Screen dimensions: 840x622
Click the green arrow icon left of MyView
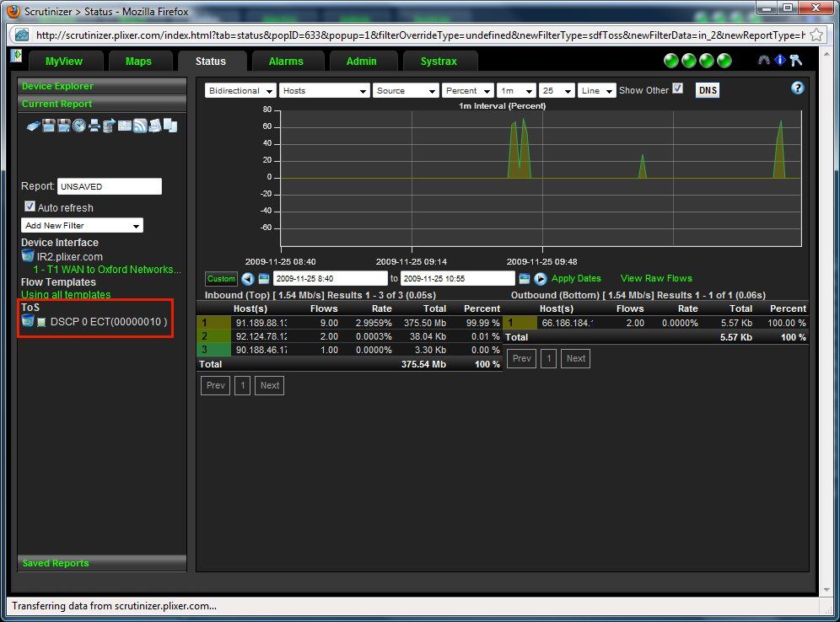17,55
